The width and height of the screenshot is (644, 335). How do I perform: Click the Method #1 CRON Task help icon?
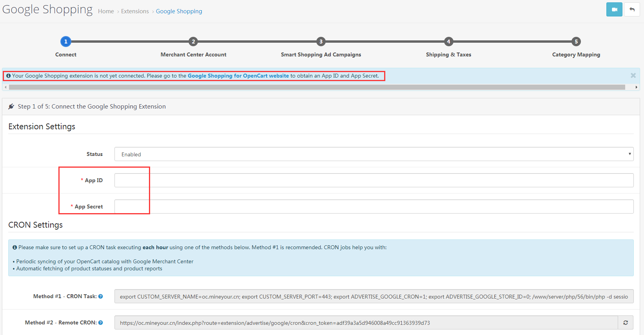tap(101, 296)
